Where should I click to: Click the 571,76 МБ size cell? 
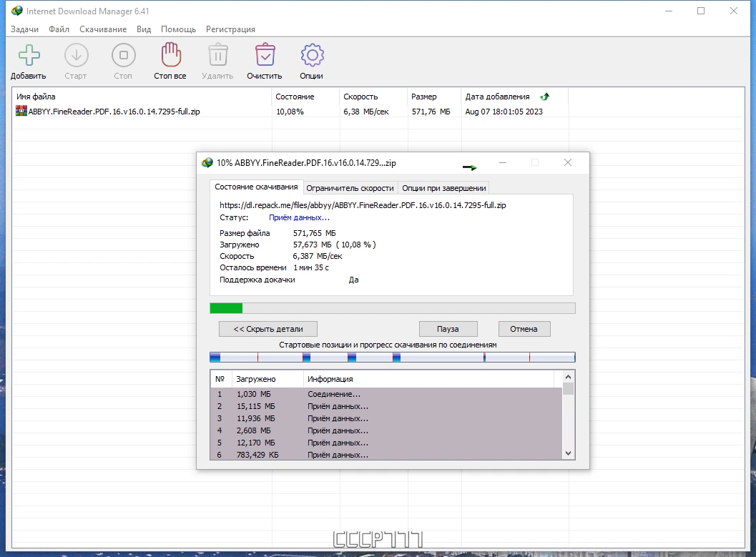coord(431,112)
